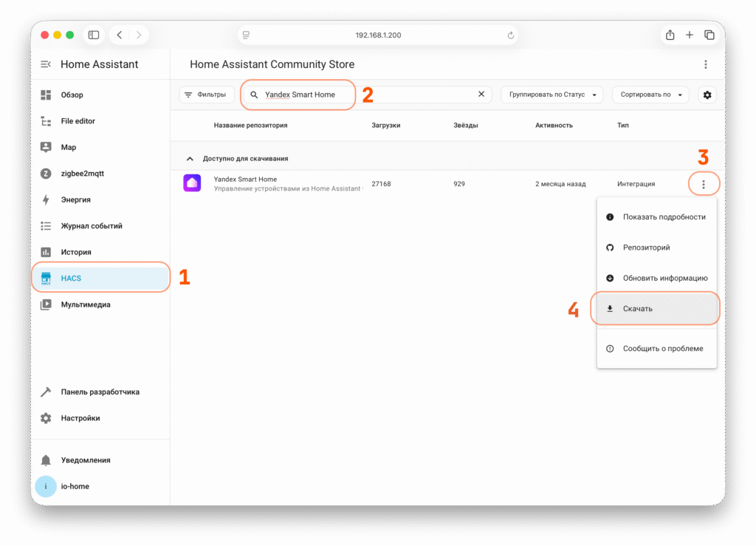This screenshot has width=756, height=546.
Task: Open the Yandex Smart Home row three-dot menu
Action: tap(704, 184)
